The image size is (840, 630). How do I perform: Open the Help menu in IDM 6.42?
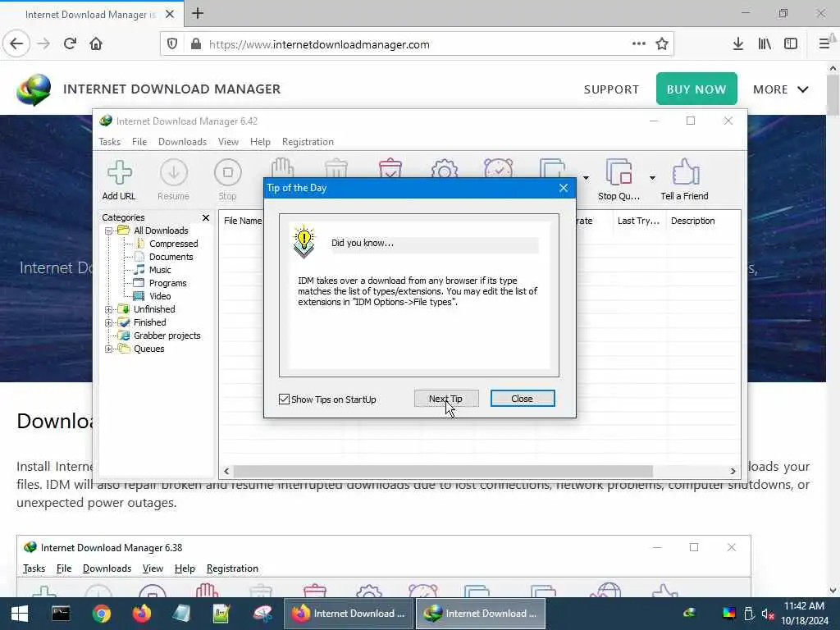click(260, 142)
